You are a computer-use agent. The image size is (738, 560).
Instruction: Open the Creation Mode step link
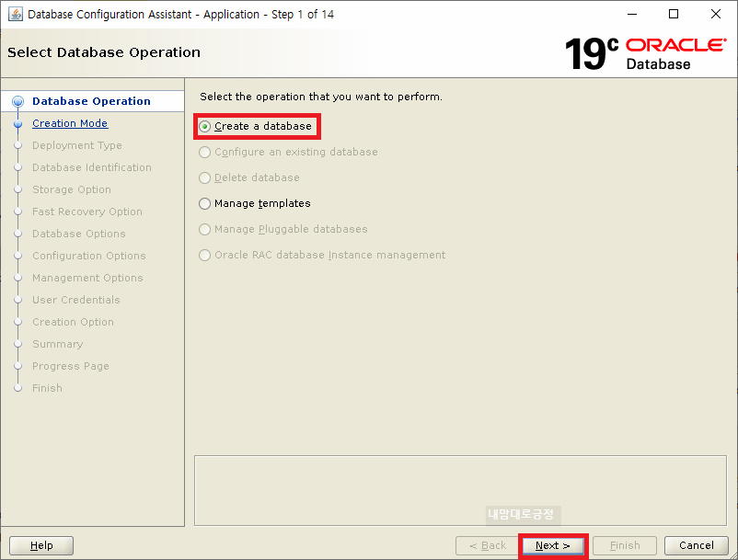[x=70, y=123]
